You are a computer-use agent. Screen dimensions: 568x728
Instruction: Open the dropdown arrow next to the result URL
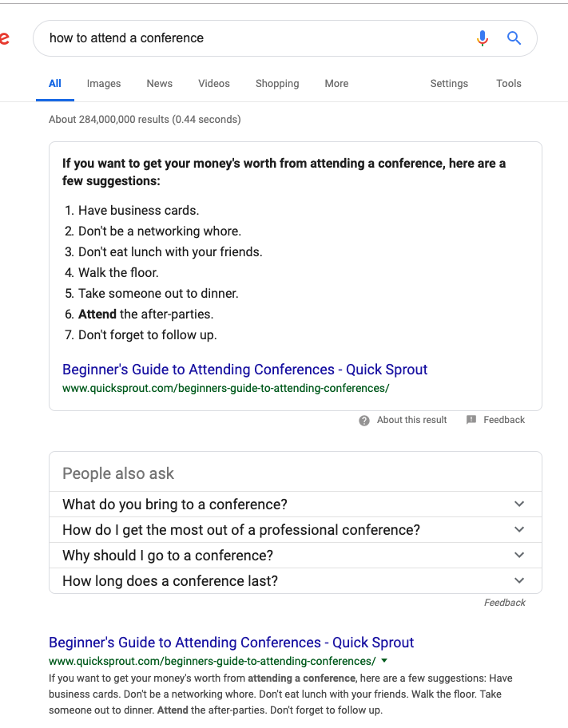click(384, 661)
